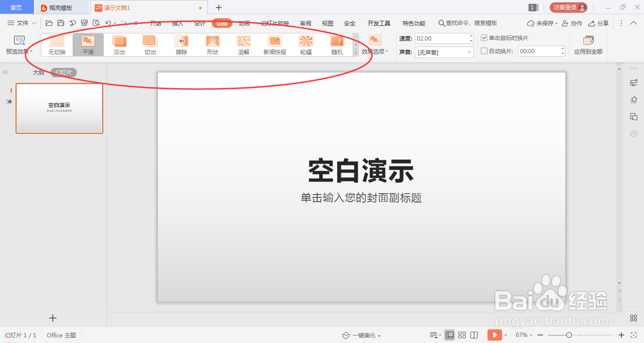This screenshot has height=343, width=644.
Task: Click the open file folder icon
Action: pos(49,23)
